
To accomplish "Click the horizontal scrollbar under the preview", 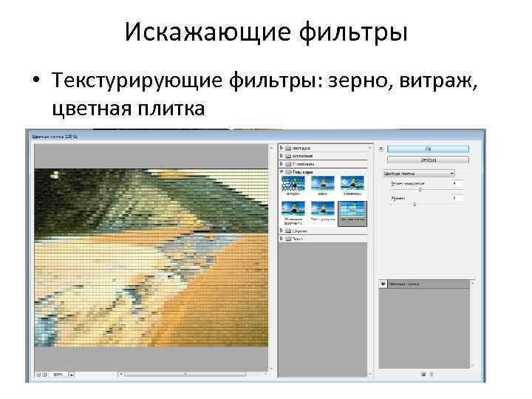I will point(185,374).
